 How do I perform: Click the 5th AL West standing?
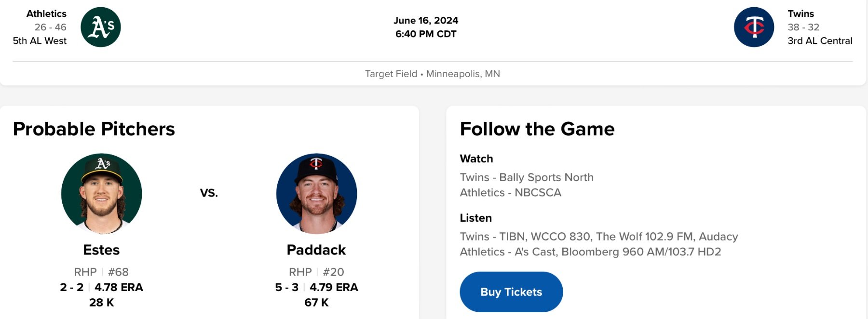(x=40, y=40)
